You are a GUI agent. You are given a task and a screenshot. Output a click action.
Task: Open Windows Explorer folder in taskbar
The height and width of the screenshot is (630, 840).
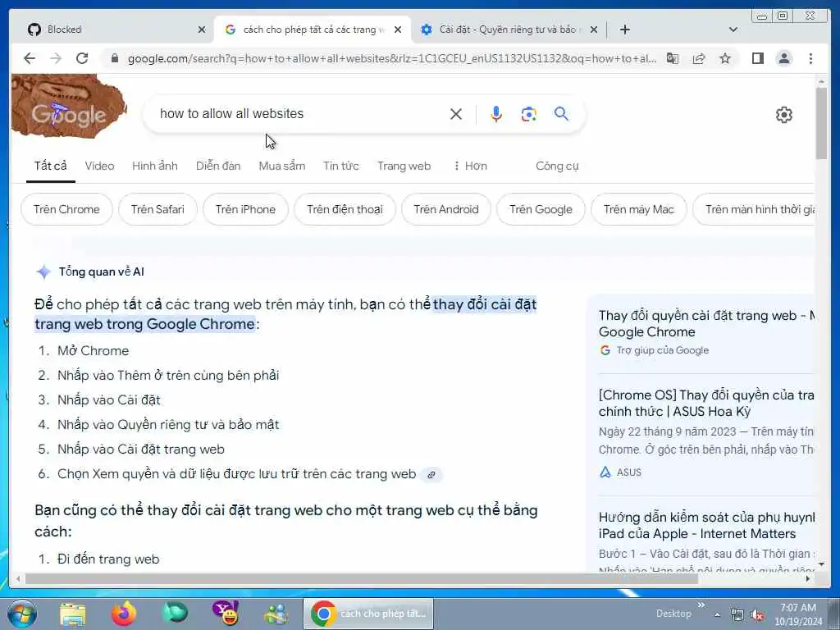[73, 614]
